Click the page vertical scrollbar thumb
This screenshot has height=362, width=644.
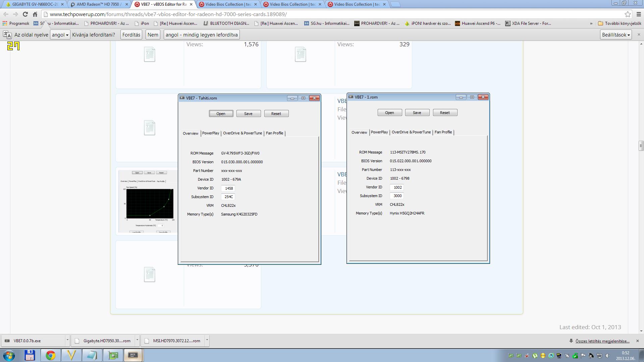point(641,146)
